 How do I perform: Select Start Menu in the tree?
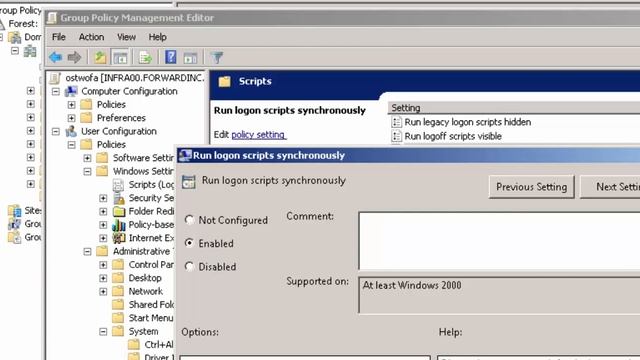tap(151, 318)
